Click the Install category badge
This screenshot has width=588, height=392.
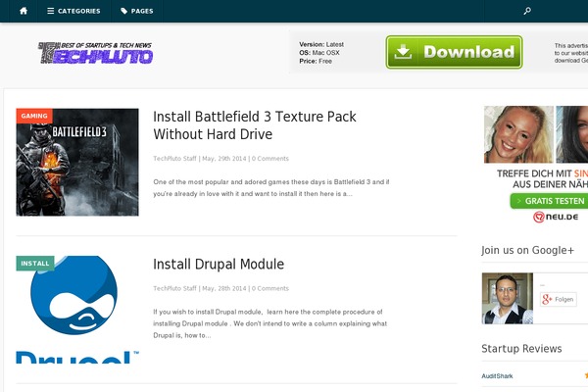35,264
